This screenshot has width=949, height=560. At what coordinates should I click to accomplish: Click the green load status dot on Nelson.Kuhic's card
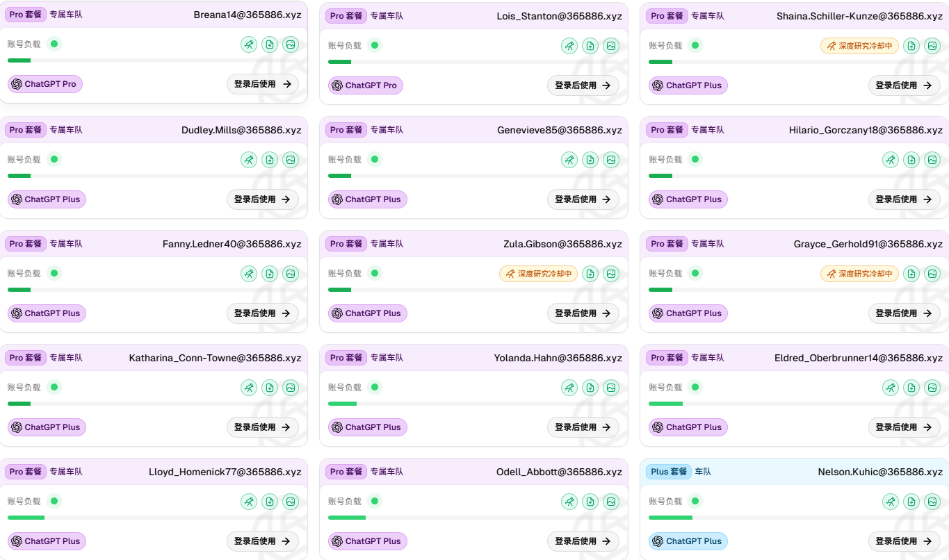(x=695, y=501)
